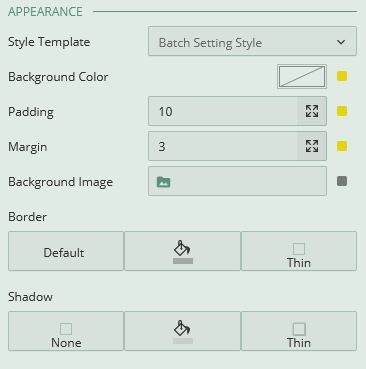366x369 pixels.
Task: Click the Background Image input field
Action: tap(237, 181)
